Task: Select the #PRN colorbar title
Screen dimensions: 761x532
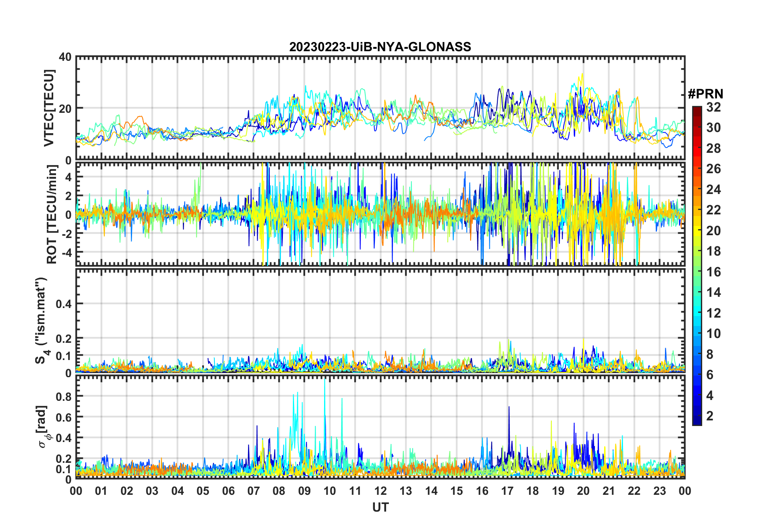Action: click(x=705, y=94)
